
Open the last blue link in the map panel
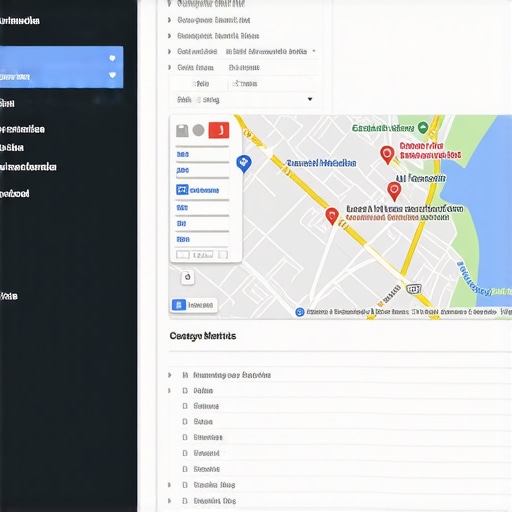point(183,239)
